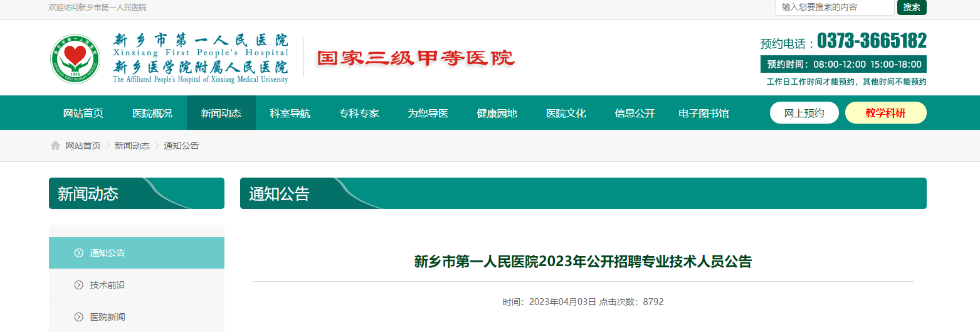Click the circle arrow icon beside 医院新闻
Image resolution: width=980 pixels, height=332 pixels.
point(78,317)
